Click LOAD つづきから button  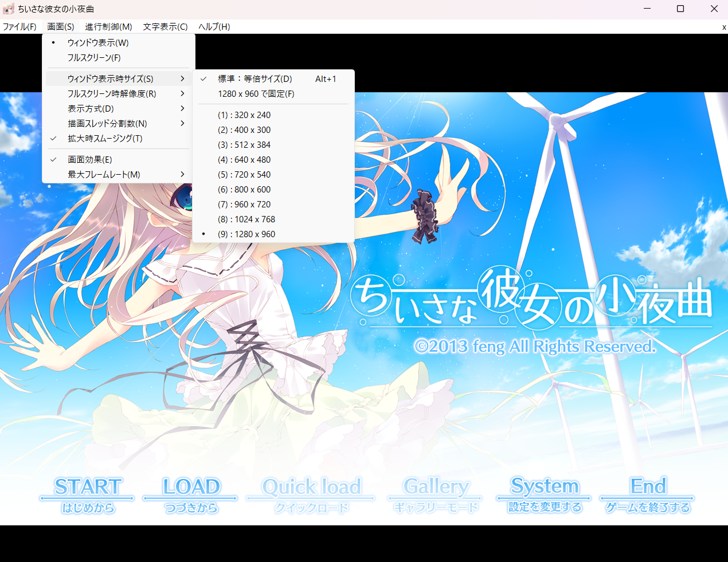coord(191,496)
